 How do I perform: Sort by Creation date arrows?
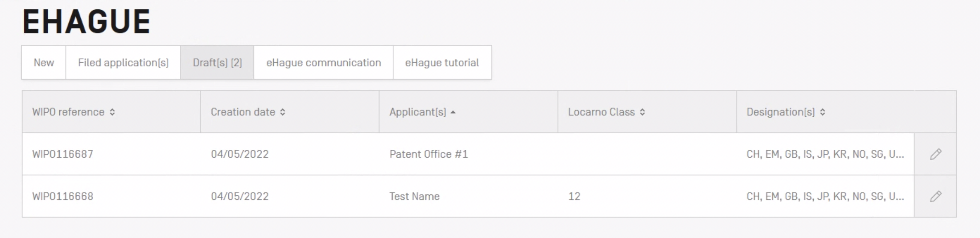(x=283, y=112)
